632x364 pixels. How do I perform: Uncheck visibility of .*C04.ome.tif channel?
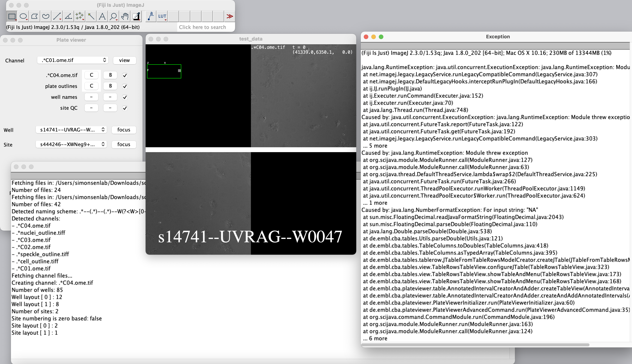tap(125, 75)
